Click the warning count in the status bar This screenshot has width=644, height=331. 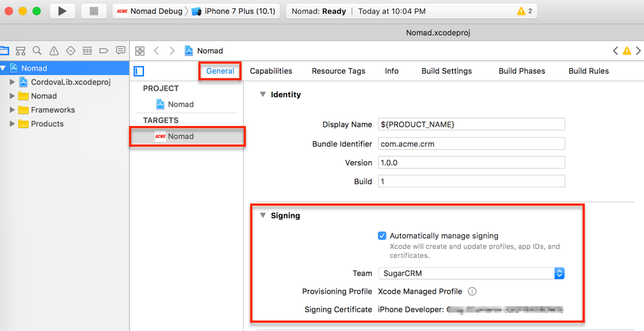coord(525,11)
